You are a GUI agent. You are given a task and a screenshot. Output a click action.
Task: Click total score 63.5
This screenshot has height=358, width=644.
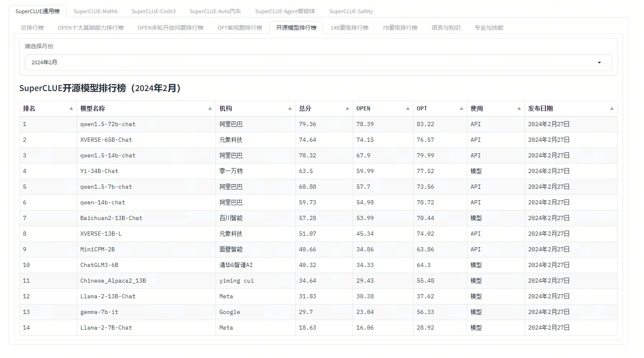[306, 171]
